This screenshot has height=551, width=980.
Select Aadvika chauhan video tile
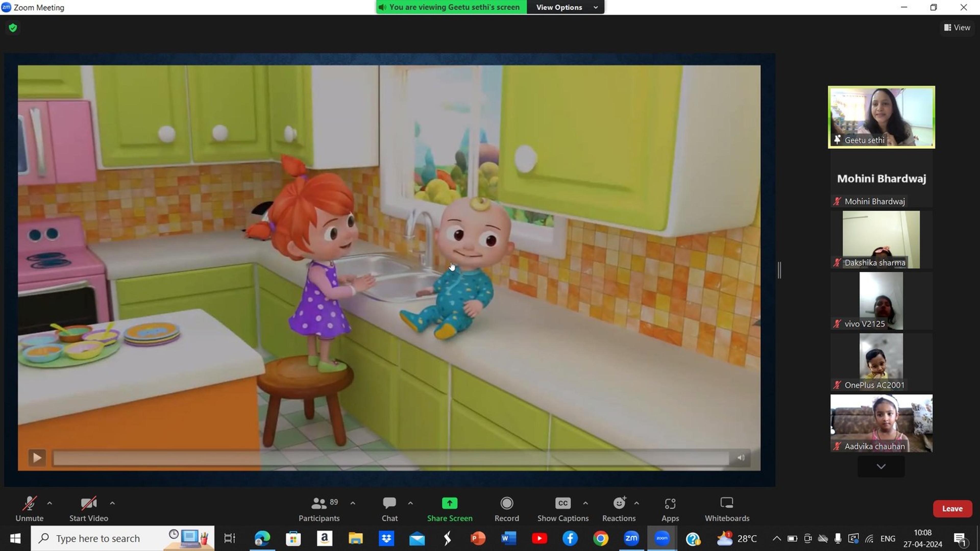(x=881, y=423)
